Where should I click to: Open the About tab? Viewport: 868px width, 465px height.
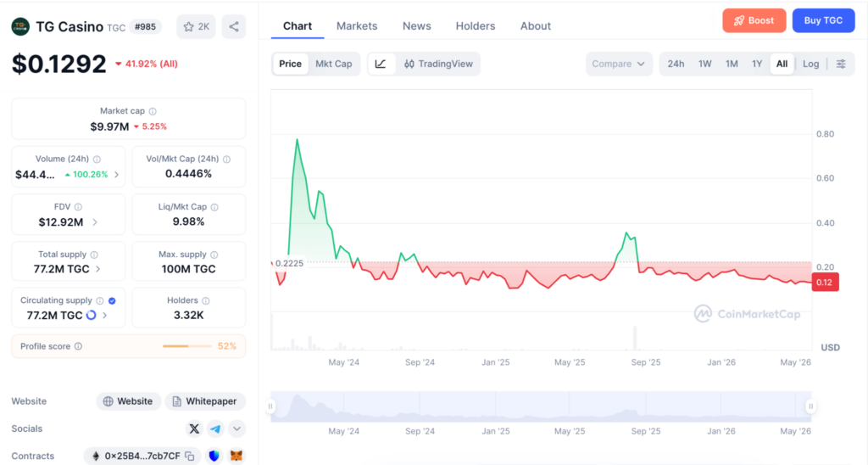click(536, 26)
